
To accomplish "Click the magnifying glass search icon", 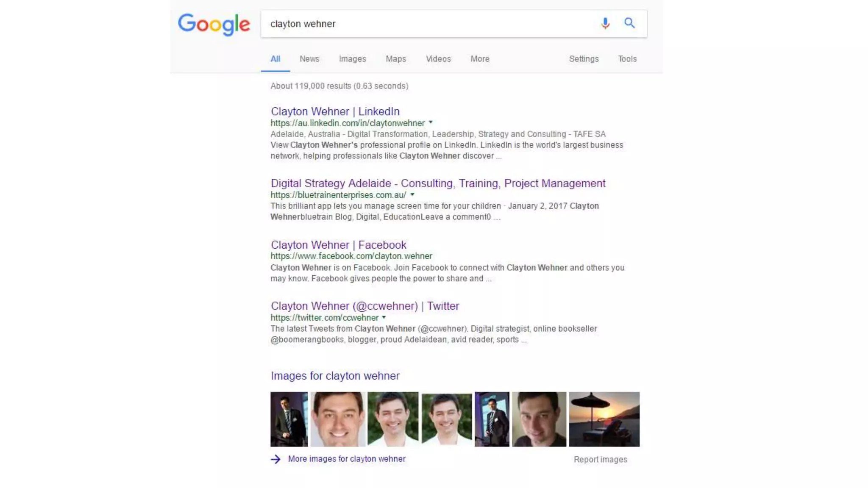I will pos(629,23).
